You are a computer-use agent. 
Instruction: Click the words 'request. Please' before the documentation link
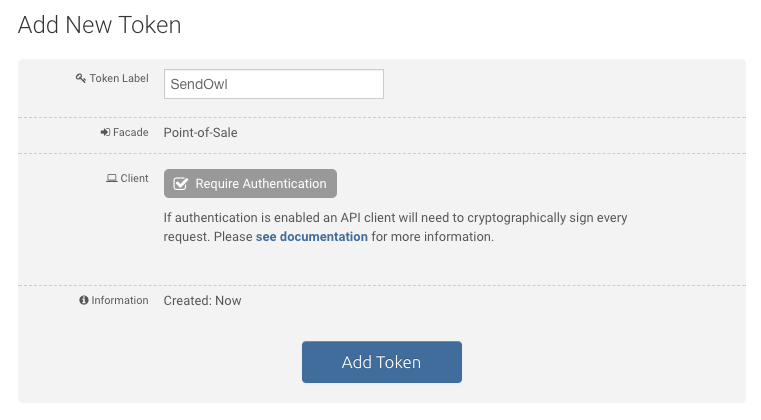[x=207, y=237]
